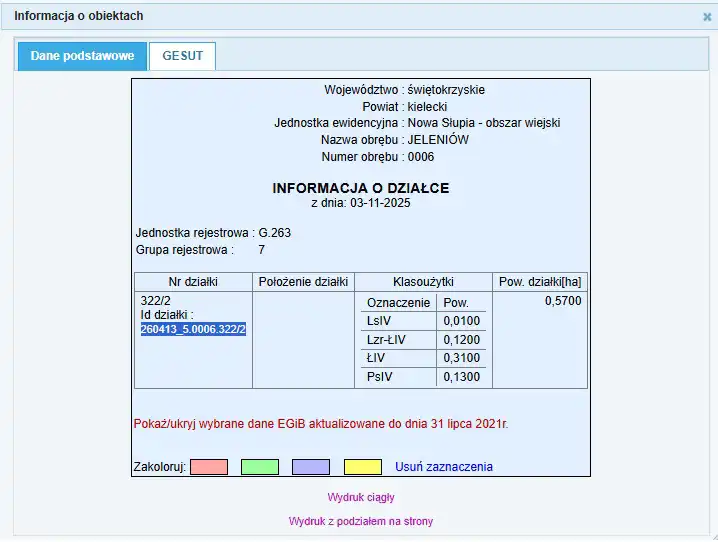Pick the blue highlight color swatch
Screen dimensions: 718x542
tap(311, 467)
